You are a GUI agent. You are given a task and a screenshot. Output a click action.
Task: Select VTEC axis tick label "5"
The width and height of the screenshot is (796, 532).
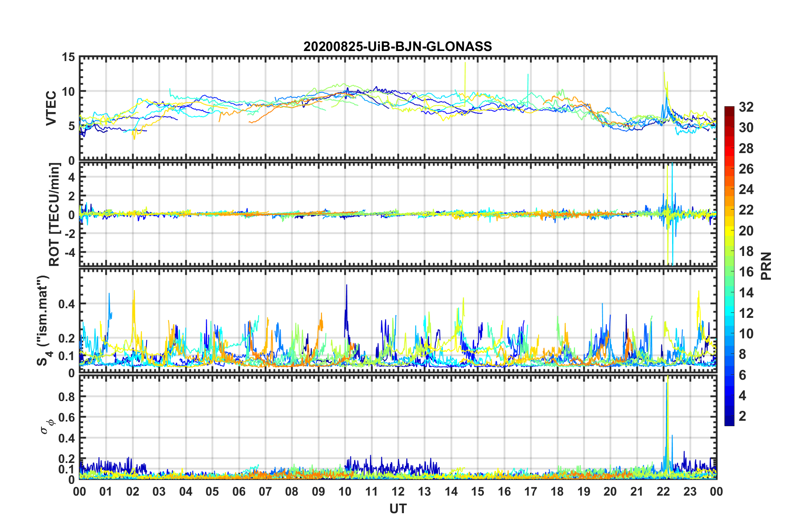(72, 126)
